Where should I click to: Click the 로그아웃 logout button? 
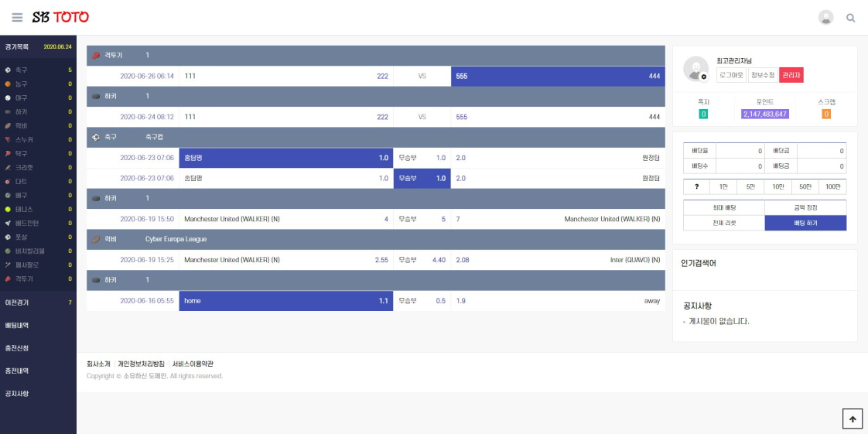731,75
